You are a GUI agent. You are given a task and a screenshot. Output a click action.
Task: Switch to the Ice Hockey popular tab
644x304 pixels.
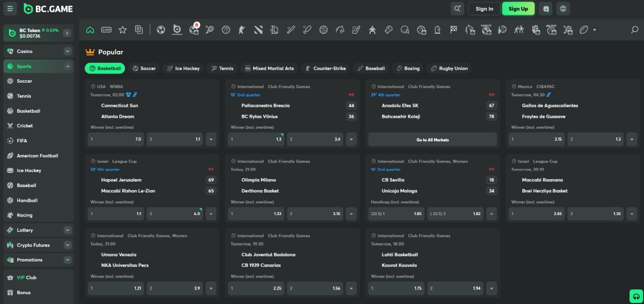pyautogui.click(x=182, y=69)
